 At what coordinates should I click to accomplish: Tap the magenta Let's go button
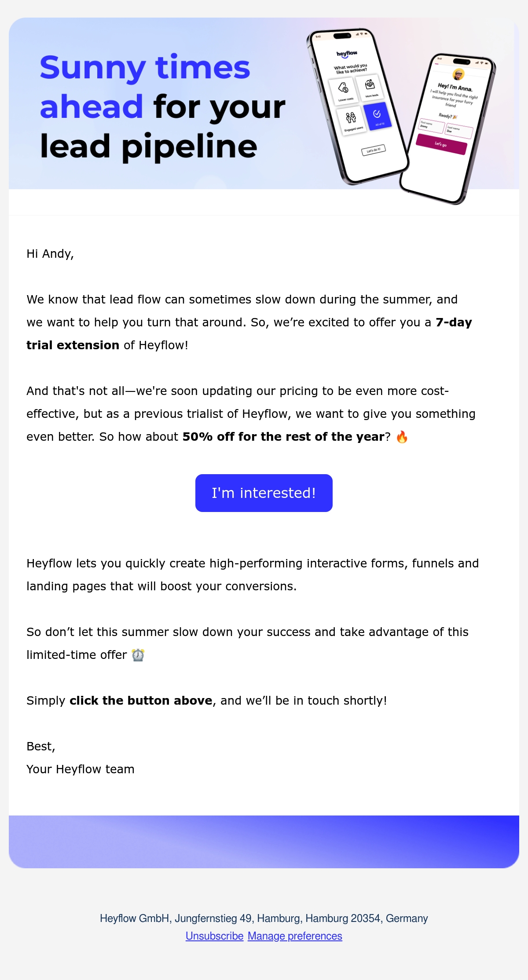(441, 144)
